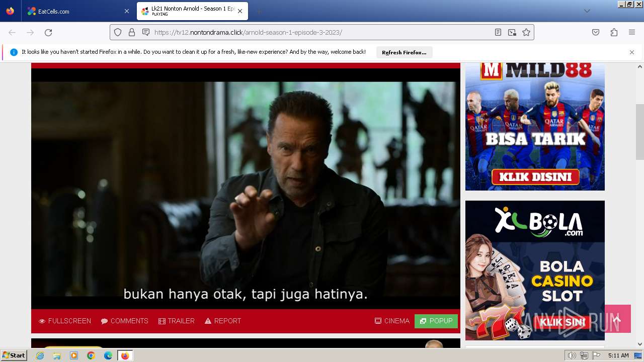This screenshot has width=644, height=362.
Task: Open the Windows Start menu
Action: pos(14,355)
